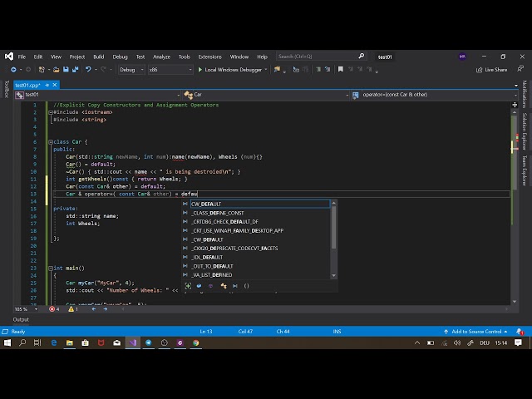
Task: Collapse the class Car code block
Action: pyautogui.click(x=50, y=142)
